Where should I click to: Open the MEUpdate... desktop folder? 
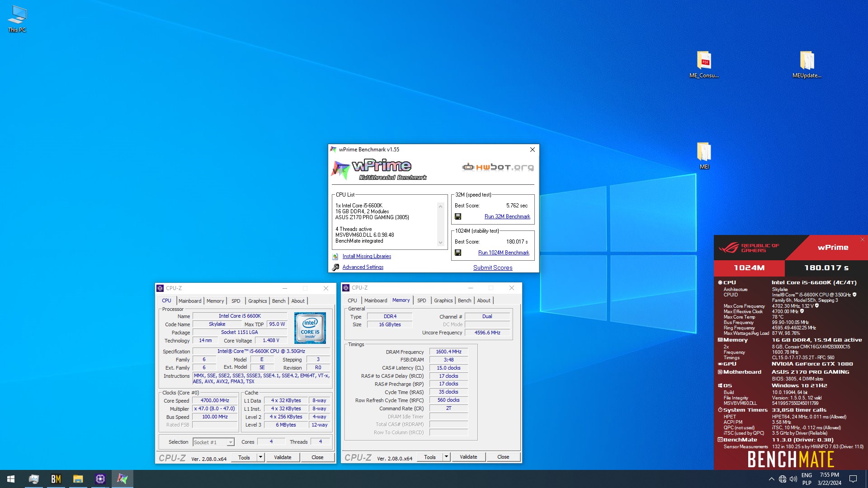[807, 65]
